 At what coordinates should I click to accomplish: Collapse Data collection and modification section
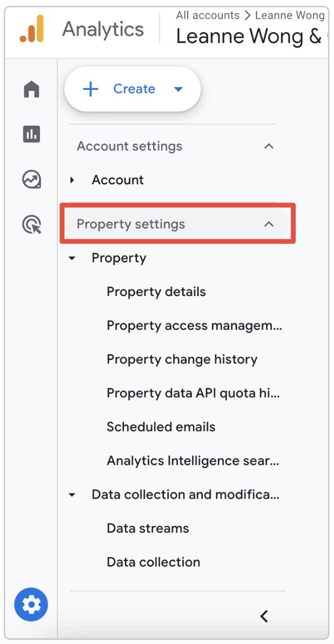coord(72,494)
